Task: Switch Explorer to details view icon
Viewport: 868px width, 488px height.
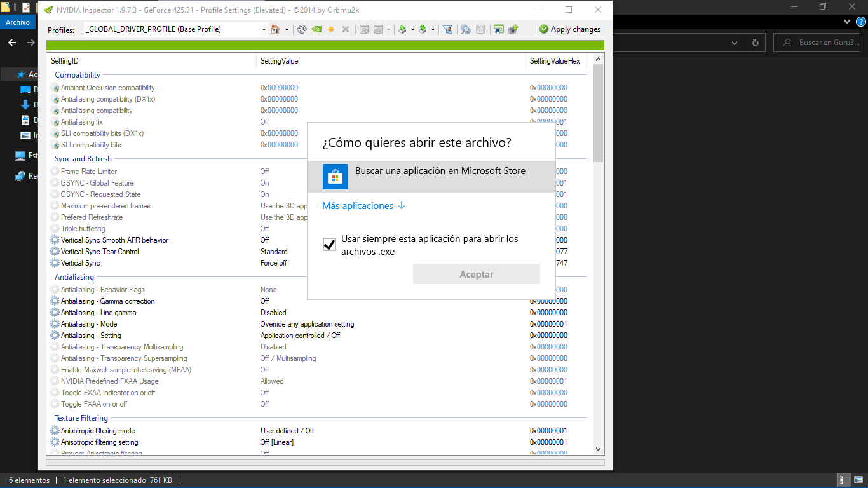Action: pyautogui.click(x=844, y=480)
